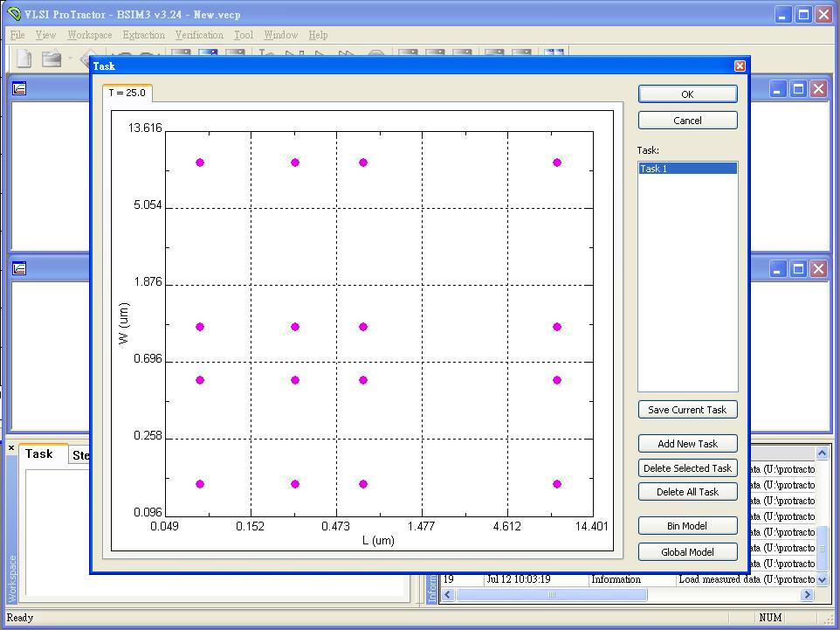Choose the Bin Model button
The height and width of the screenshot is (630, 840).
(687, 526)
